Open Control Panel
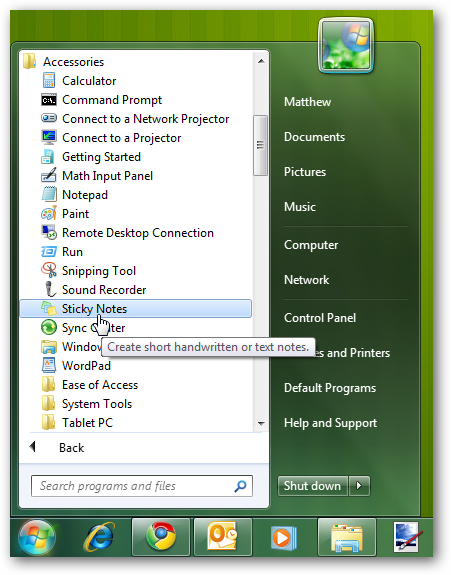 tap(320, 318)
